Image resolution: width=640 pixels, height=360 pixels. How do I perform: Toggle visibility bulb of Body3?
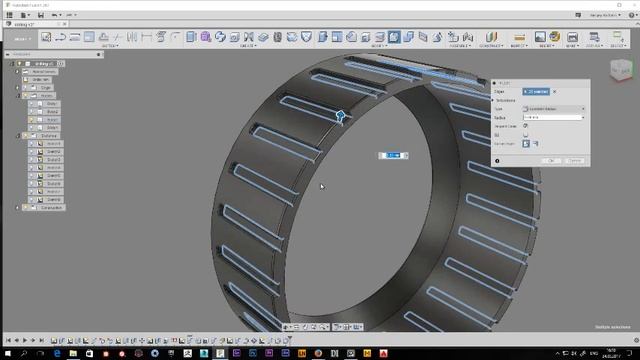31,120
